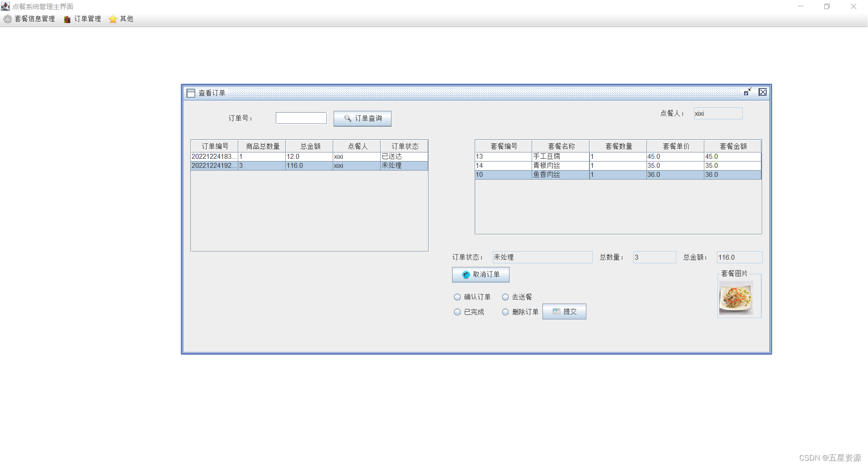Select the 青椒肉丝 meal row
Viewport: 868px width, 466px height.
tap(618, 166)
